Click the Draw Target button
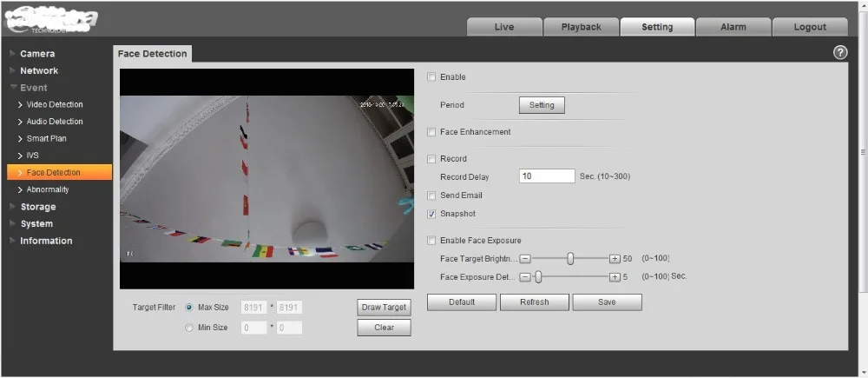 (385, 307)
